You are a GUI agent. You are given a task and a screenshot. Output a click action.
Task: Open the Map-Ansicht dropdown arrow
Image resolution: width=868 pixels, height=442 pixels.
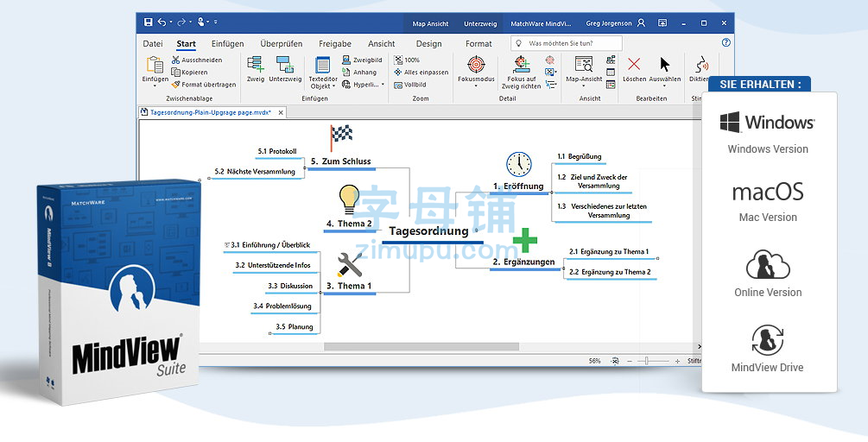pyautogui.click(x=584, y=86)
